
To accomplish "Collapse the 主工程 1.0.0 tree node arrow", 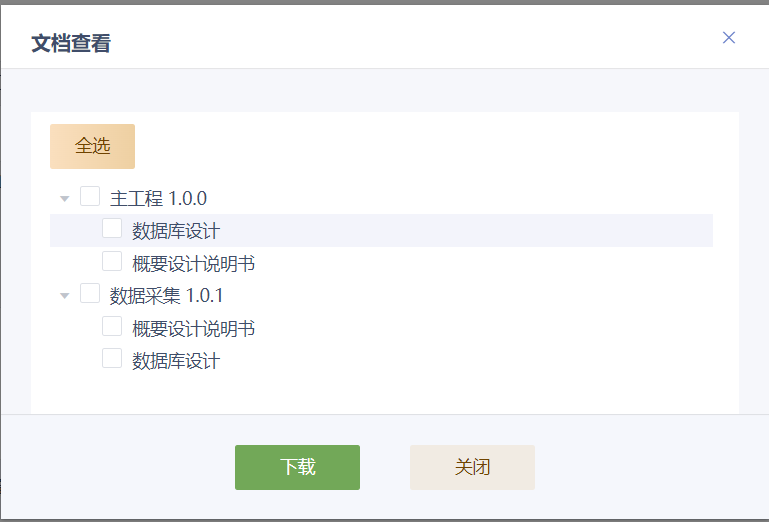I will click(x=65, y=198).
